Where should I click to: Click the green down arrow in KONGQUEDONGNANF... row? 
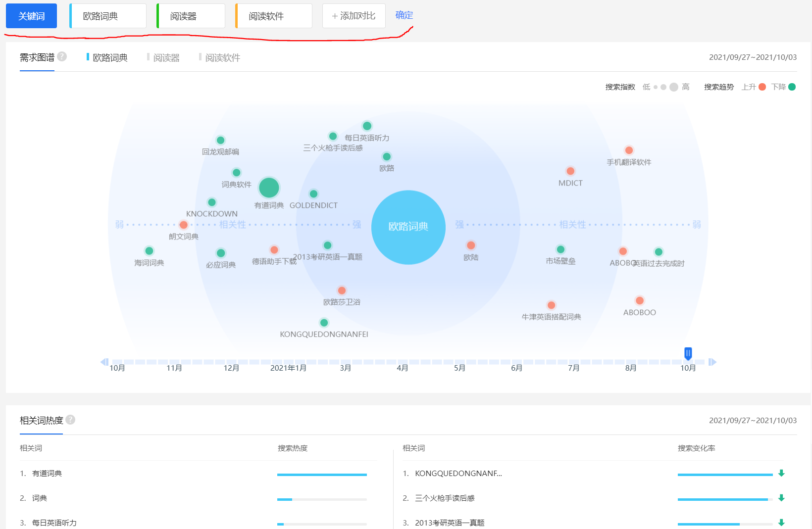pyautogui.click(x=781, y=473)
